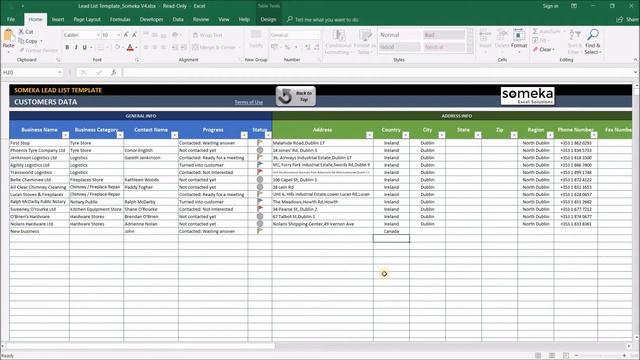
Task: Open the Progress column filter dropdown
Action: 244,135
